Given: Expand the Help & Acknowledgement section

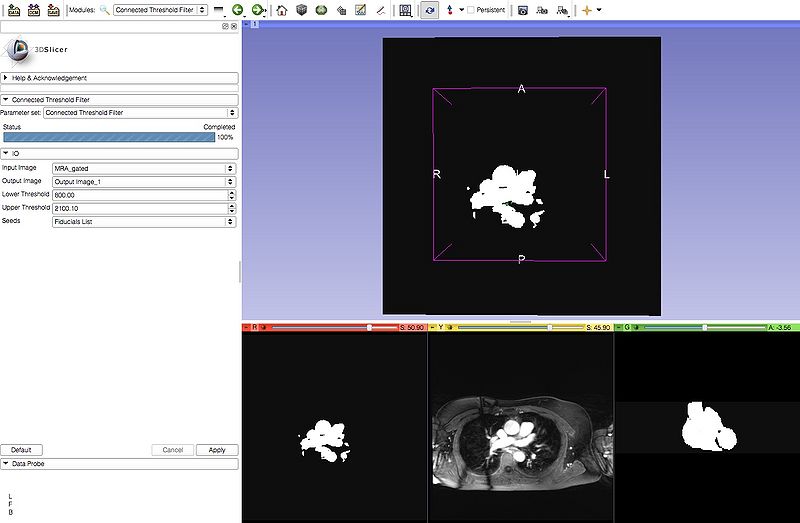Looking at the screenshot, I should click(x=119, y=78).
